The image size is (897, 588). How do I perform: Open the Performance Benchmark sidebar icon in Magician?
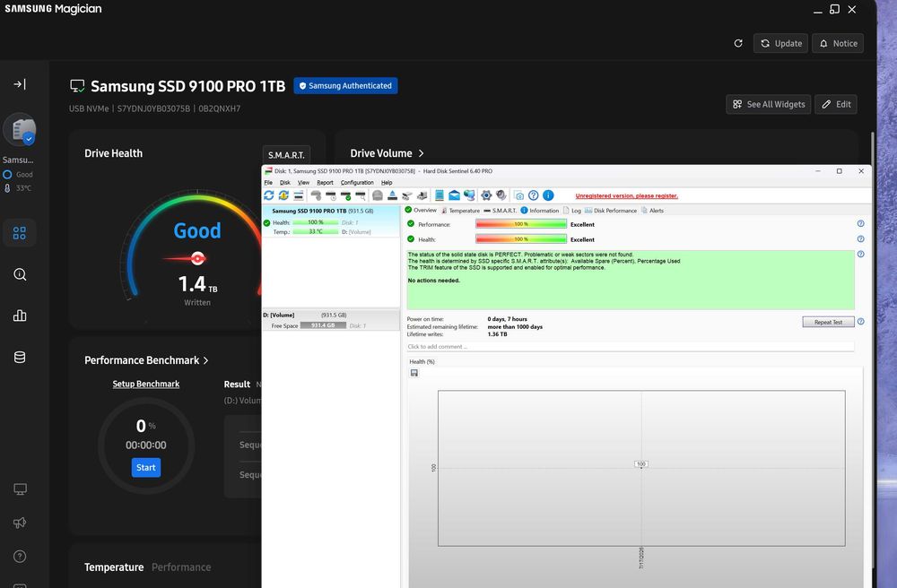20,316
